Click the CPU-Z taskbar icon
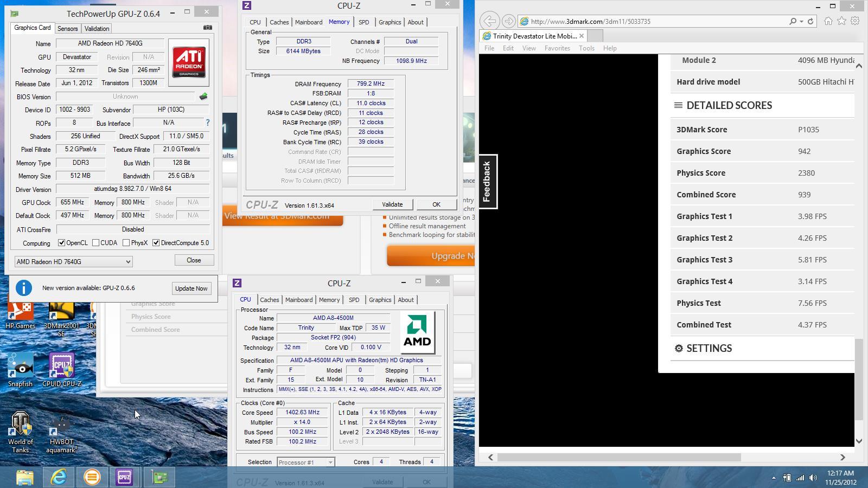The image size is (868, 488). [124, 477]
